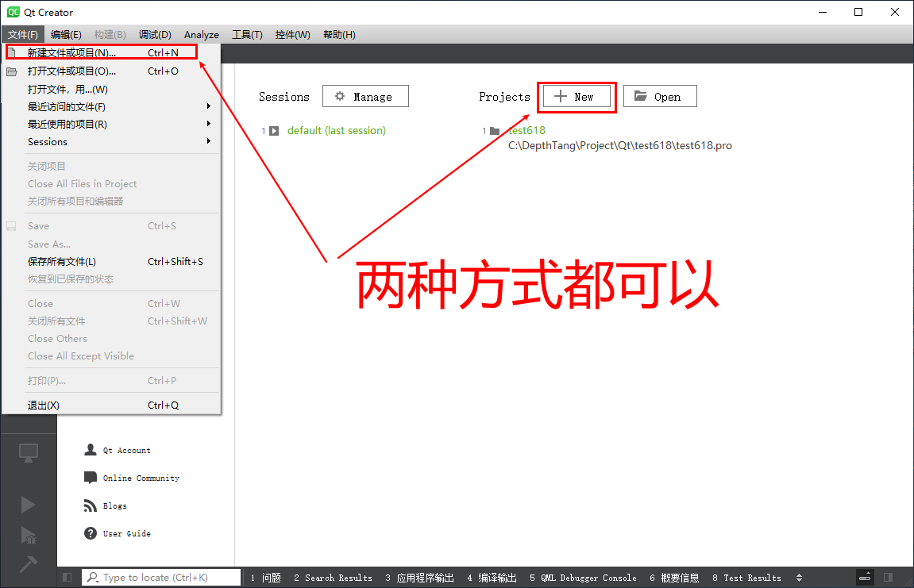Click the Online Community chat icon

[x=91, y=478]
